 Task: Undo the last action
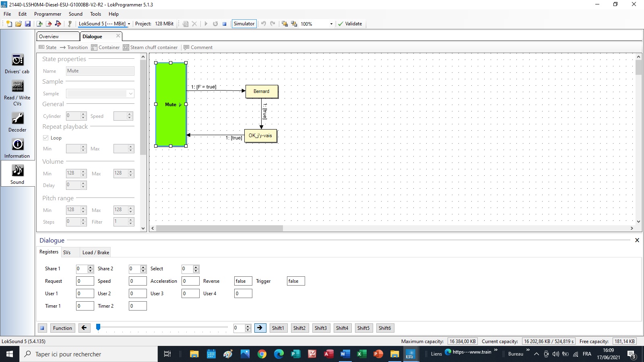(264, 24)
